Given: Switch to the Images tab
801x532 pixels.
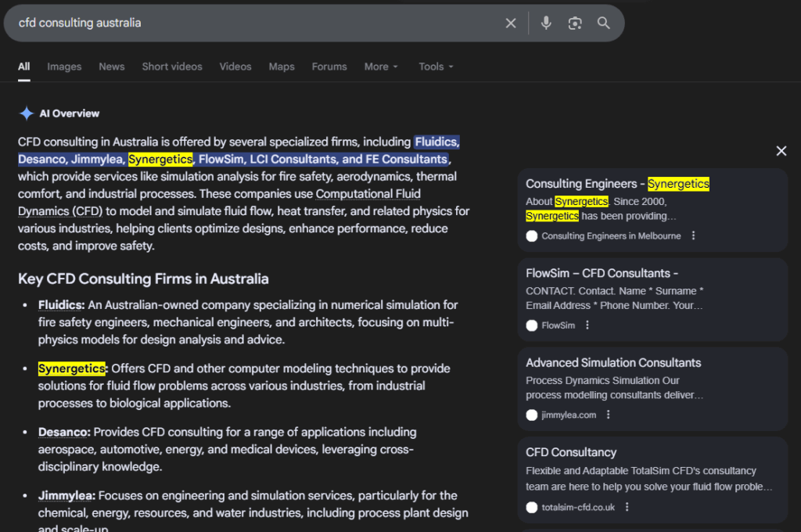Looking at the screenshot, I should tap(63, 66).
